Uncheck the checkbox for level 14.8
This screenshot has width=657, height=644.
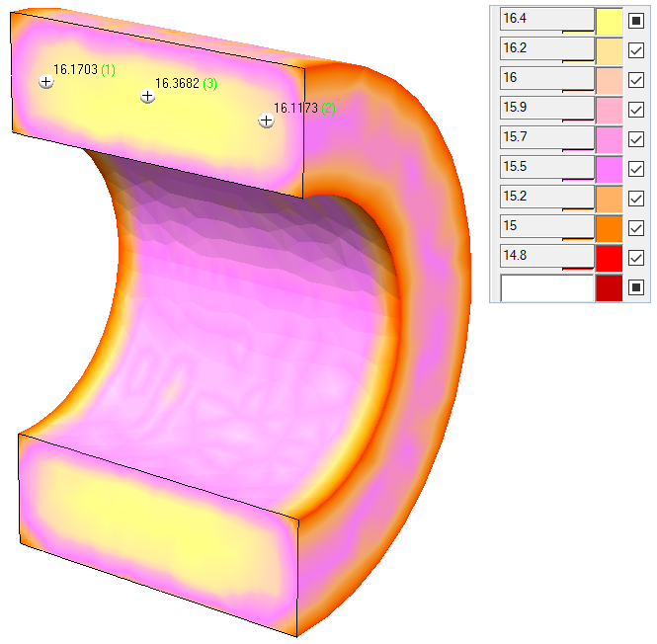click(636, 258)
